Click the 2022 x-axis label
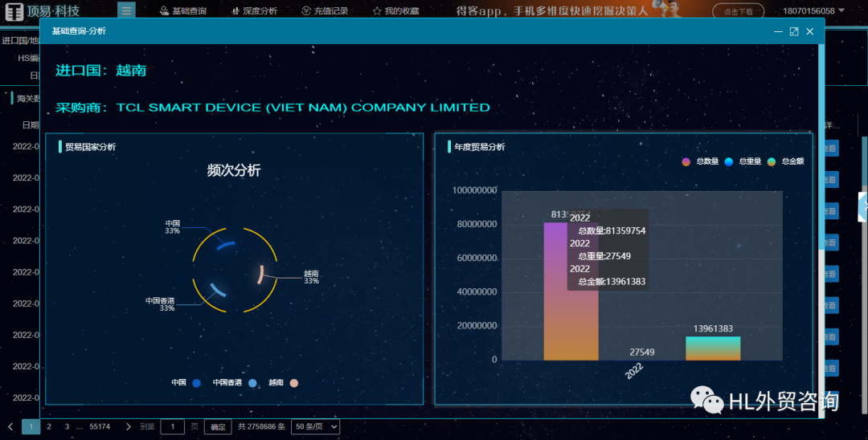868x440 pixels. (634, 371)
